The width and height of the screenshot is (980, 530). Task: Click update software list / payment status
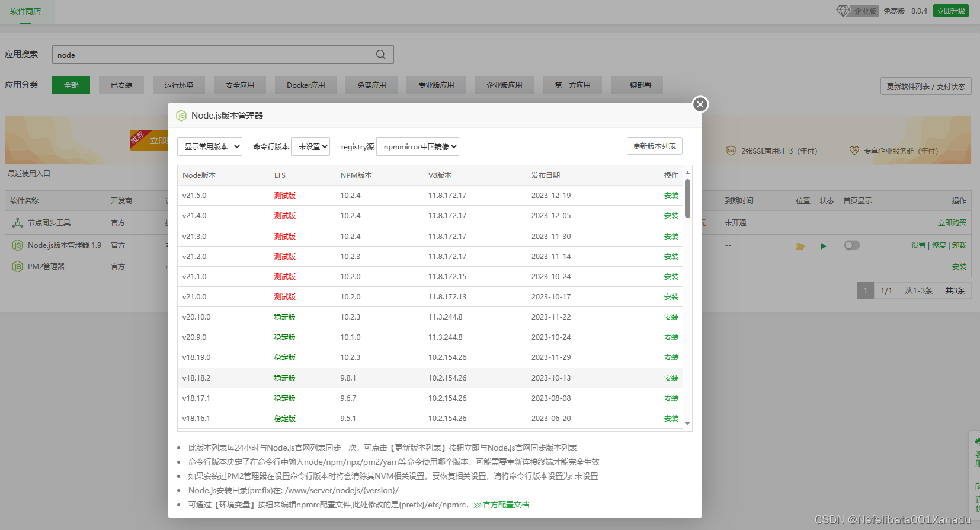pos(925,86)
